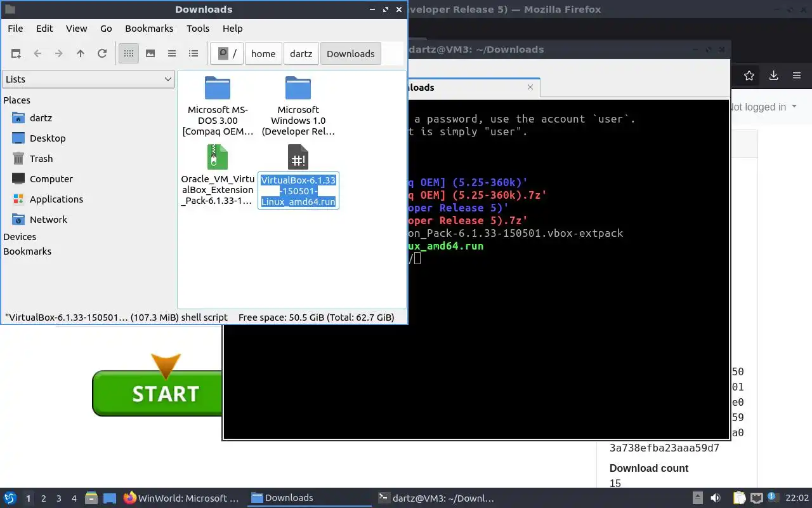Open the Help menu
The width and height of the screenshot is (812, 508).
coord(233,29)
